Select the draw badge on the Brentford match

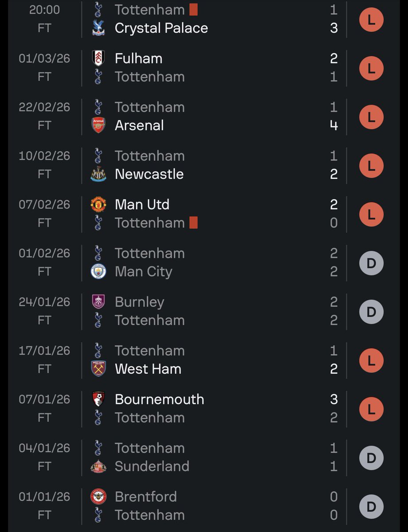[371, 507]
